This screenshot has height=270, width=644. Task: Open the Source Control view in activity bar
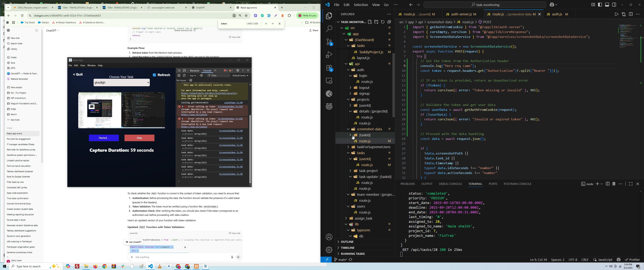(329, 42)
